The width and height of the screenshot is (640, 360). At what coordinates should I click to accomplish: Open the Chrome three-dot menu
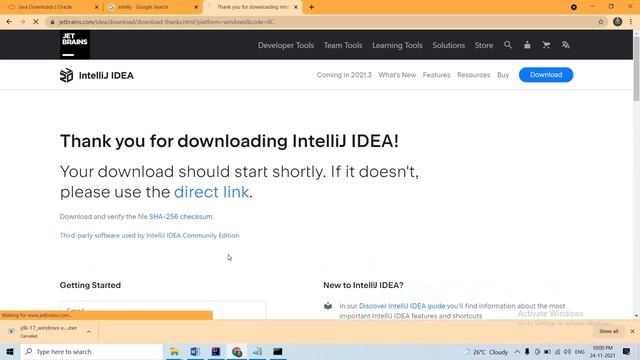[x=631, y=22]
